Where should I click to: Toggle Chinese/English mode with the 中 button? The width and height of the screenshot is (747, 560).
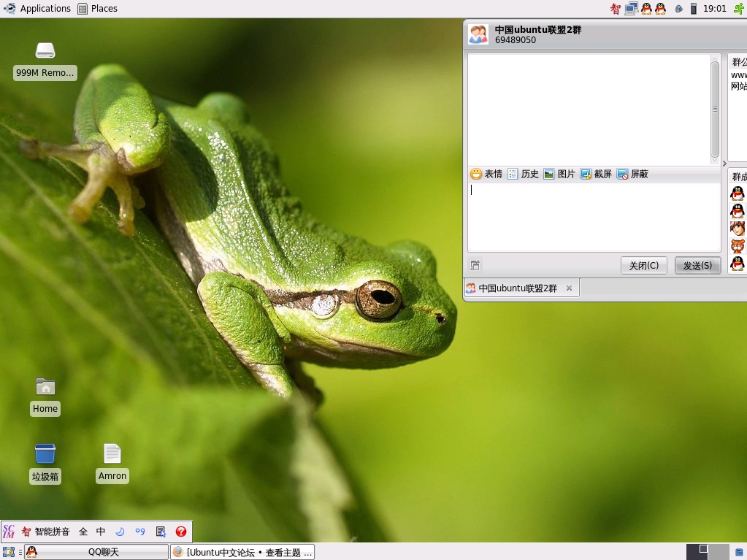(101, 532)
